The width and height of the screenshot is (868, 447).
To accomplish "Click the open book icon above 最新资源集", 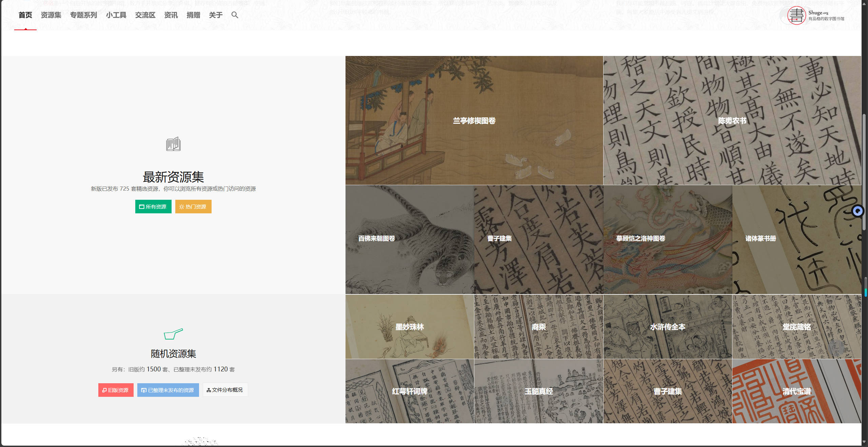I will tap(173, 144).
